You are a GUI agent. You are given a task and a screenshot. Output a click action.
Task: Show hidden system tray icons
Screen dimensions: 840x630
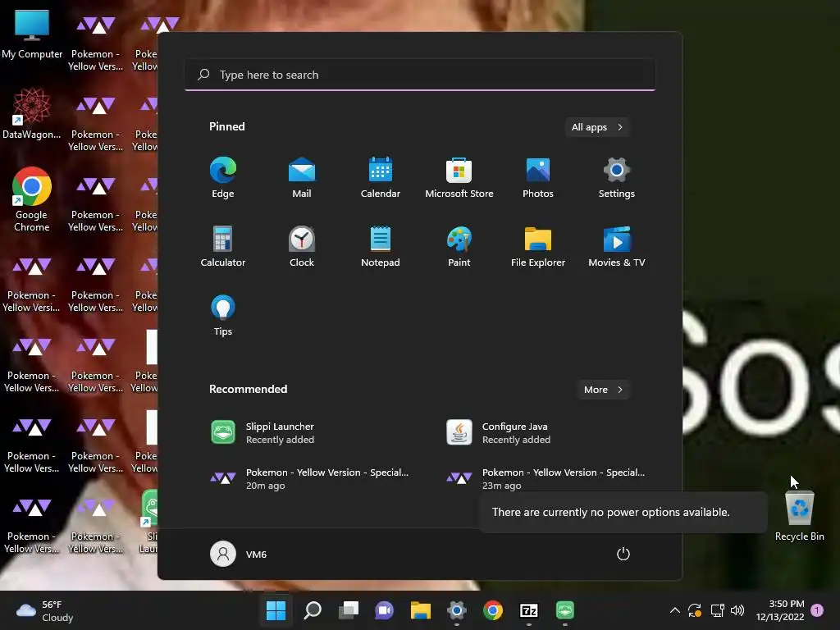point(675,610)
